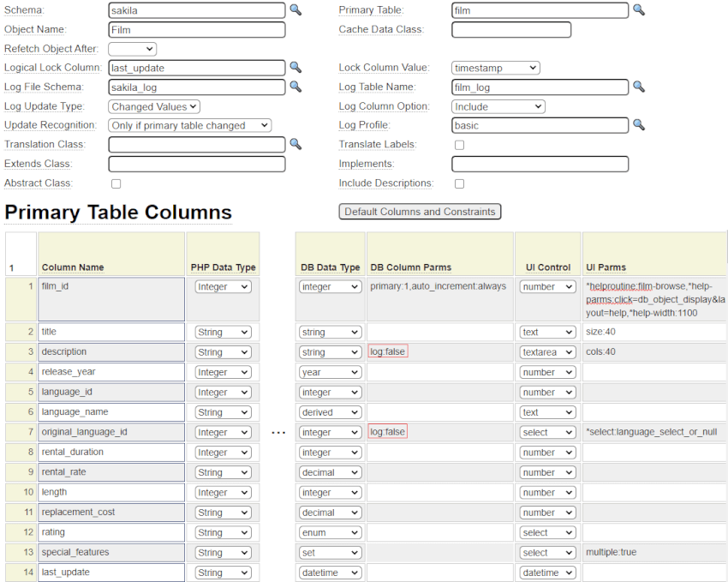Open the Log Profile search icon
This screenshot has height=582, width=728.
[638, 125]
